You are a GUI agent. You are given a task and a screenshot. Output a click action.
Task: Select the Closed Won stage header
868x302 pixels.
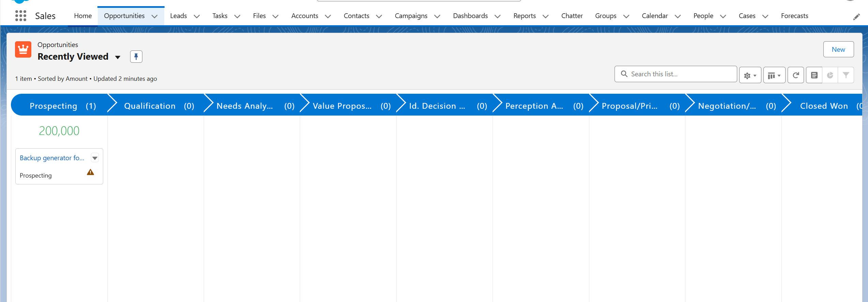coord(823,105)
